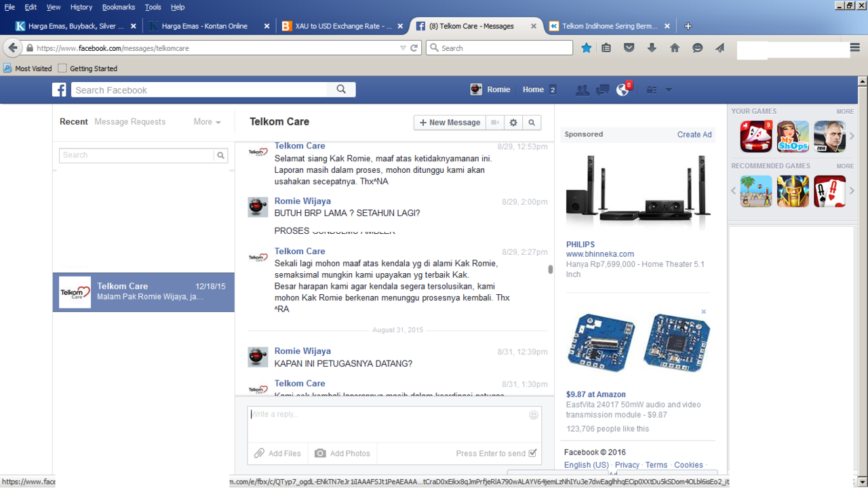Click the New Message button
The width and height of the screenshot is (868, 488).
pos(450,123)
